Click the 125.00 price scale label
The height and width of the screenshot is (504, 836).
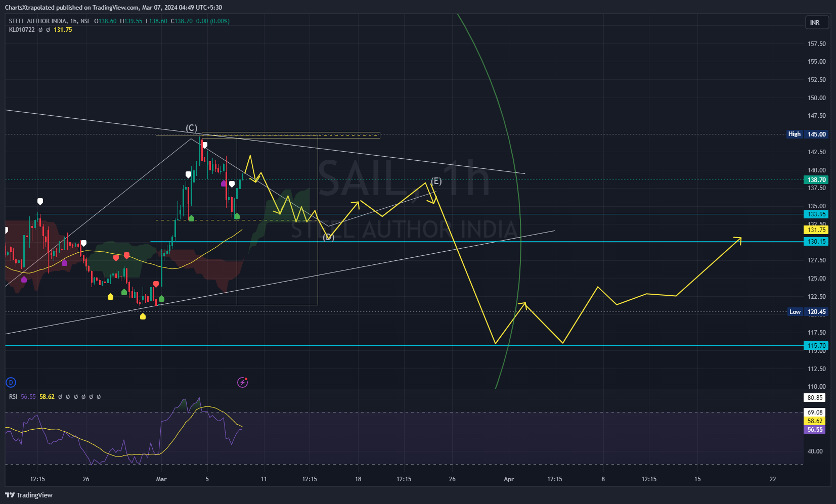coord(817,279)
